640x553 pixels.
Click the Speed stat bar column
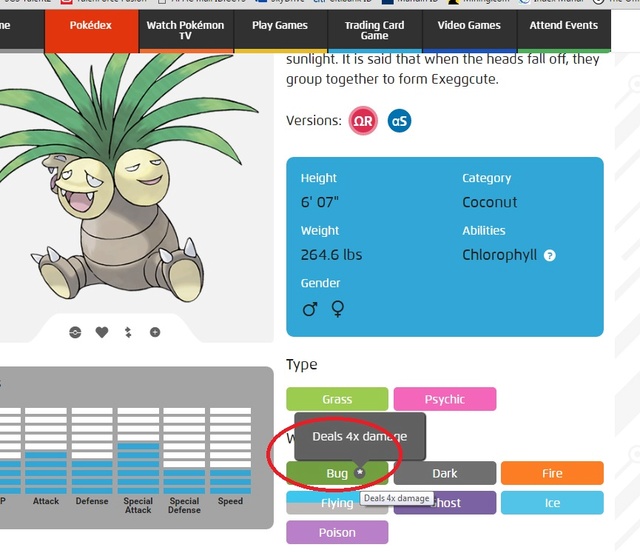coord(230,451)
